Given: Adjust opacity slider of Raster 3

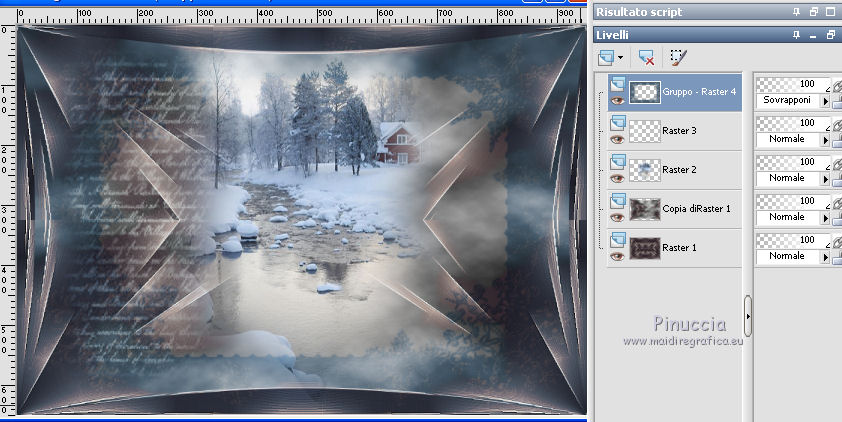Looking at the screenshot, I should (x=793, y=123).
